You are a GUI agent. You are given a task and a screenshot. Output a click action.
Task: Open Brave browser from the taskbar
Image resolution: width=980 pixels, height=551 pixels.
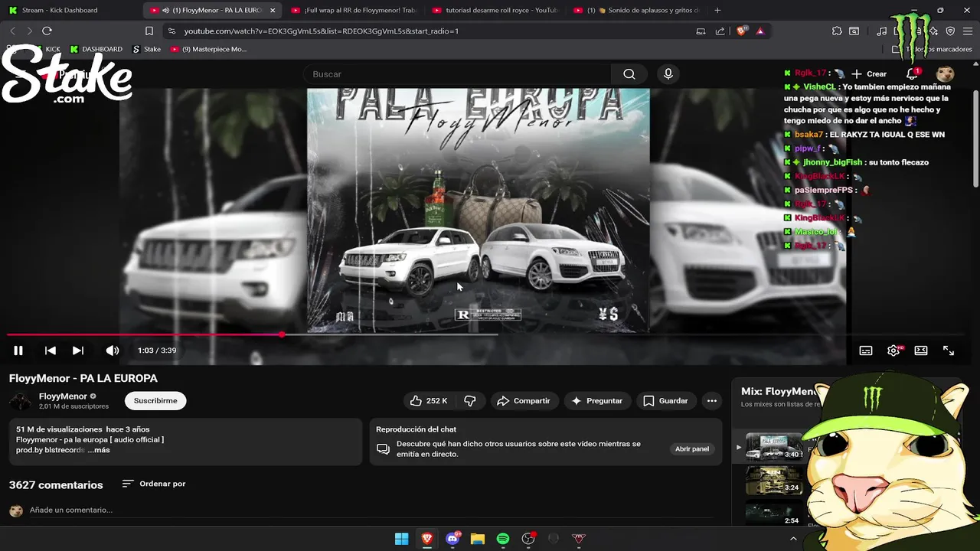426,539
